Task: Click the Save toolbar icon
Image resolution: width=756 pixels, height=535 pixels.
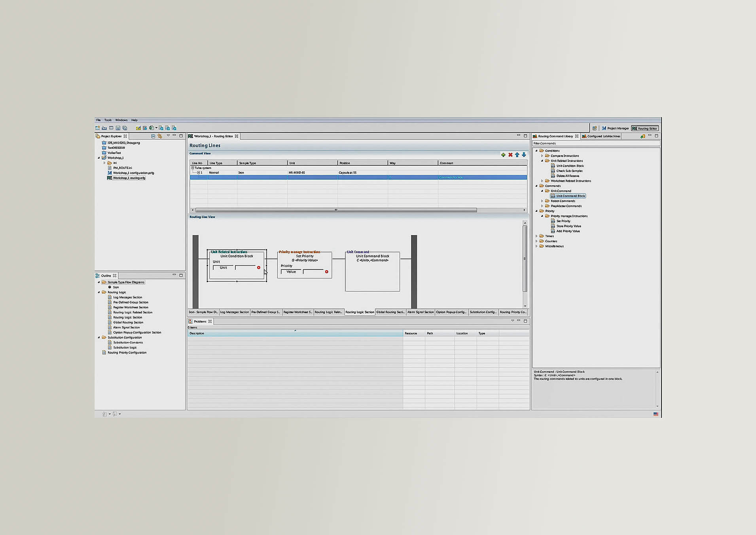Action: coord(118,128)
